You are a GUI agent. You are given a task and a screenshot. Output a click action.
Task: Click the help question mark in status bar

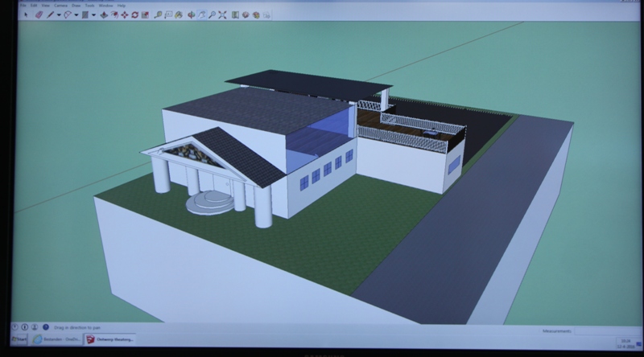point(44,327)
